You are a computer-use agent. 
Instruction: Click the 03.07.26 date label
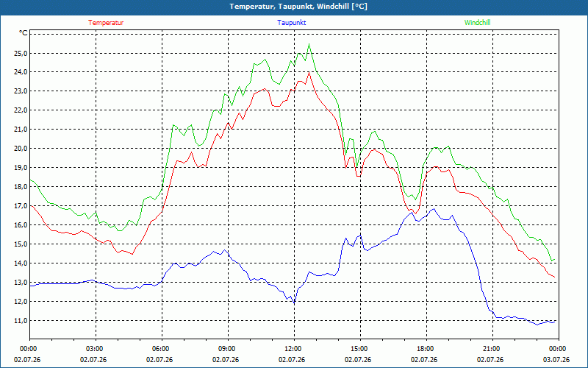(x=556, y=360)
